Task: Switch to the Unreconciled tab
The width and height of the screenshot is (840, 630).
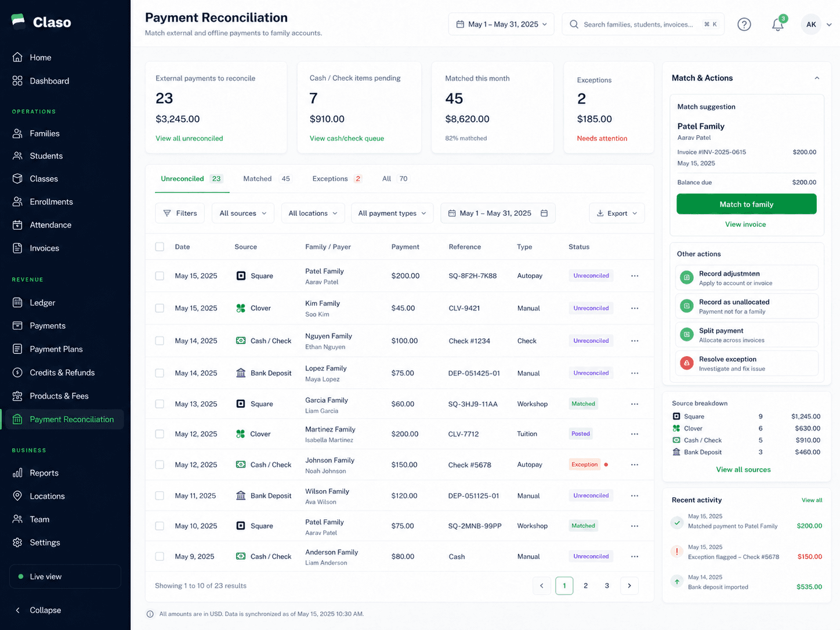Action: (x=191, y=179)
